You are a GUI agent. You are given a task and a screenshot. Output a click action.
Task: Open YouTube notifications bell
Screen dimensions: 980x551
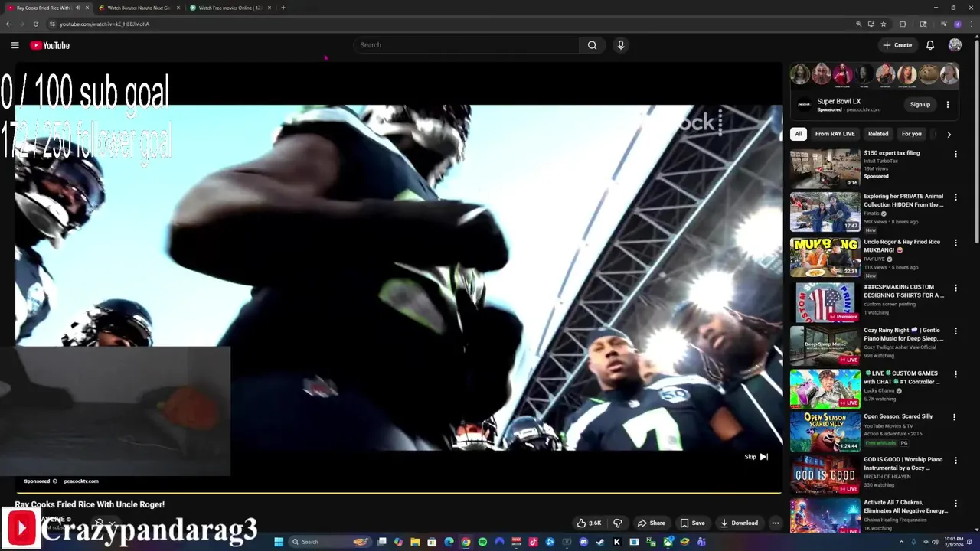coord(930,45)
